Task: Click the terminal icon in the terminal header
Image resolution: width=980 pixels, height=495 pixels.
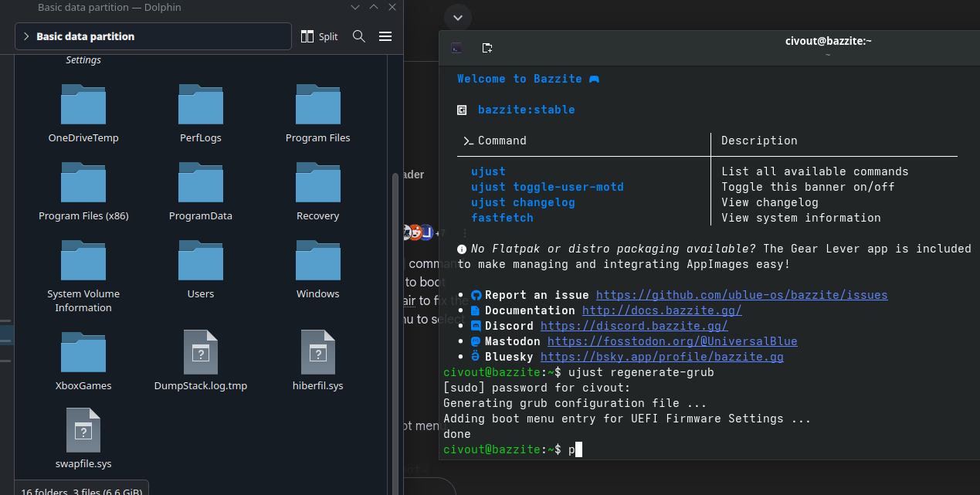Action: point(457,48)
